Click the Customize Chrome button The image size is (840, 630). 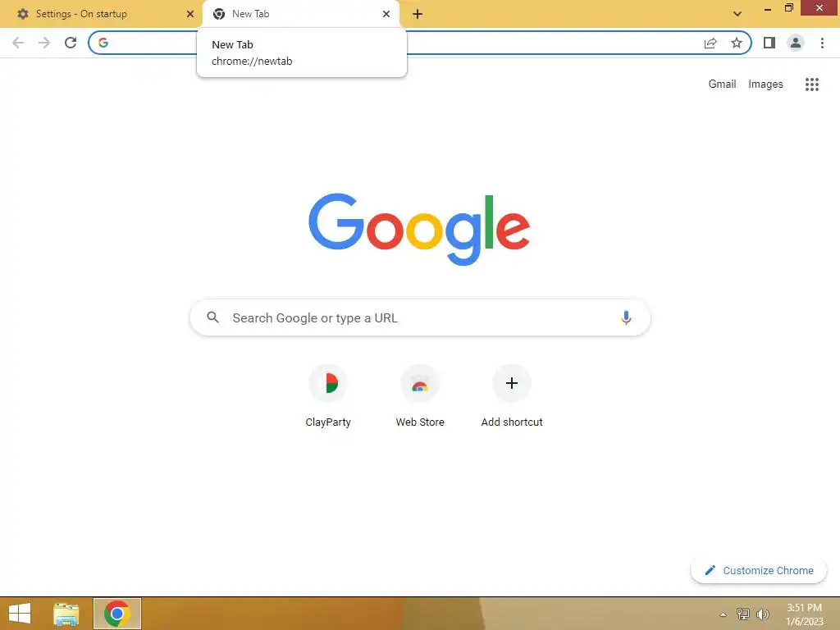[x=759, y=571]
